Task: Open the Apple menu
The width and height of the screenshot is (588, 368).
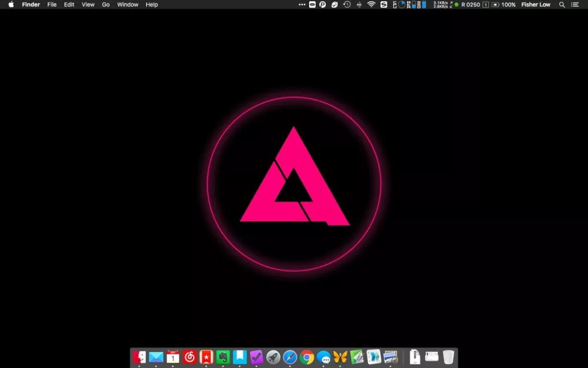Action: click(11, 4)
